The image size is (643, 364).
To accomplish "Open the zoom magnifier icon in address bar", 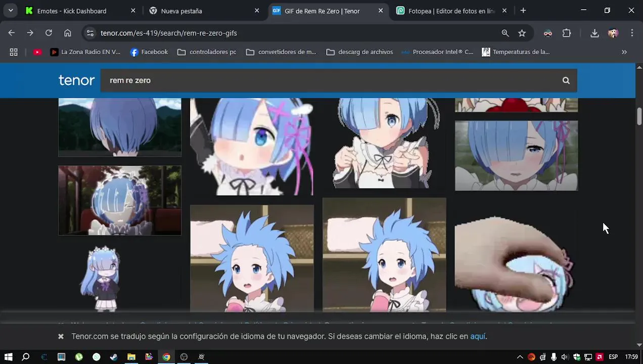I will [505, 33].
